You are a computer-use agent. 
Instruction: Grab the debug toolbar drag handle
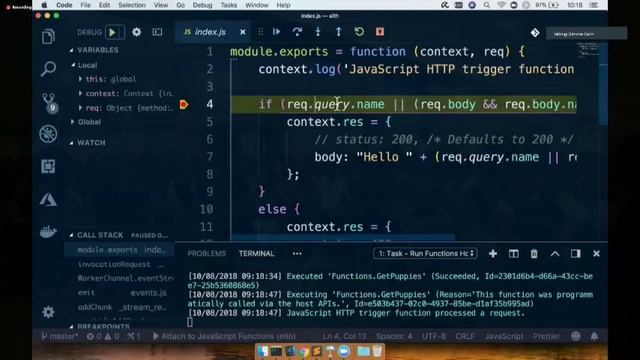(261, 32)
